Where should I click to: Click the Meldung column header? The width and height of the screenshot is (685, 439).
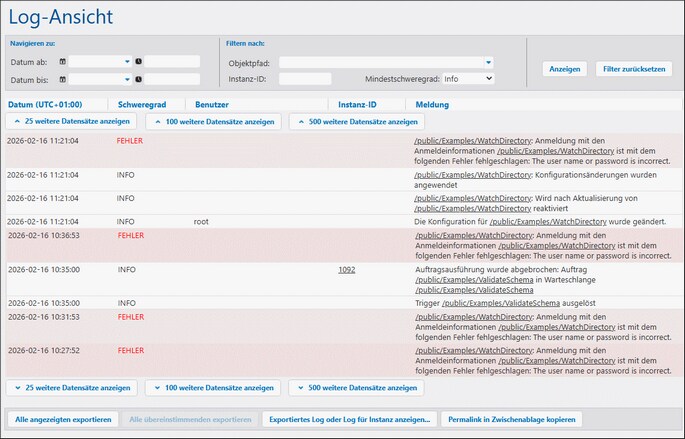432,105
